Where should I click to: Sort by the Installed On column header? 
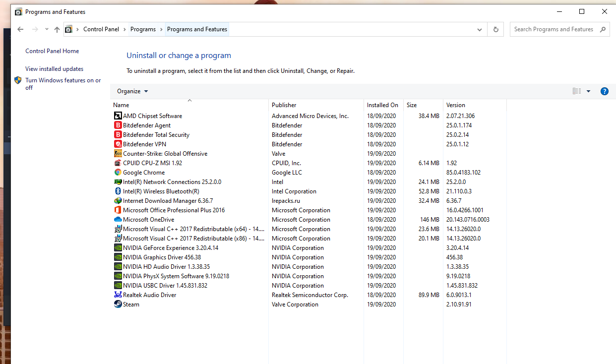(383, 105)
